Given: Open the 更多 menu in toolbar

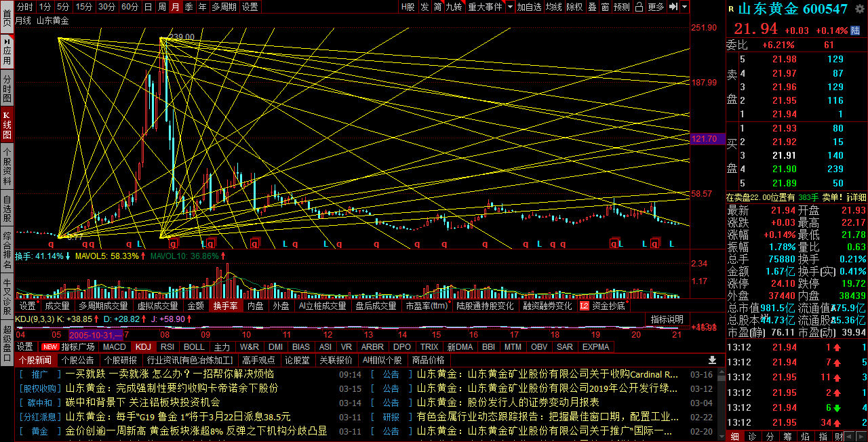Looking at the screenshot, I should point(656,7).
